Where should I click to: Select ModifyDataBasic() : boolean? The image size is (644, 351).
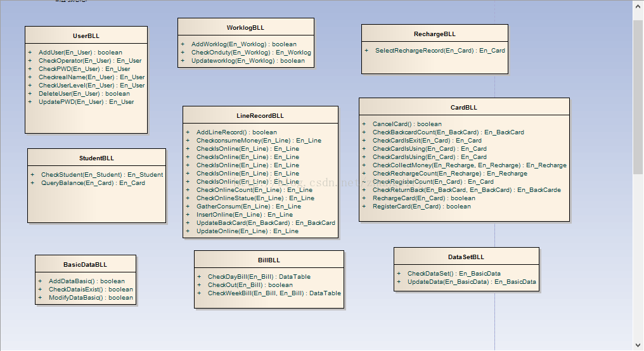[91, 298]
